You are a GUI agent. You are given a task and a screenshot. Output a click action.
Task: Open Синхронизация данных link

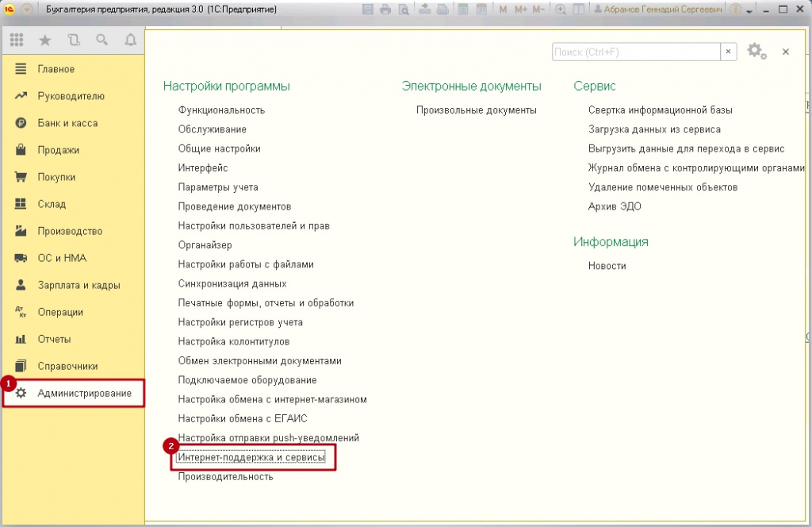coord(232,283)
